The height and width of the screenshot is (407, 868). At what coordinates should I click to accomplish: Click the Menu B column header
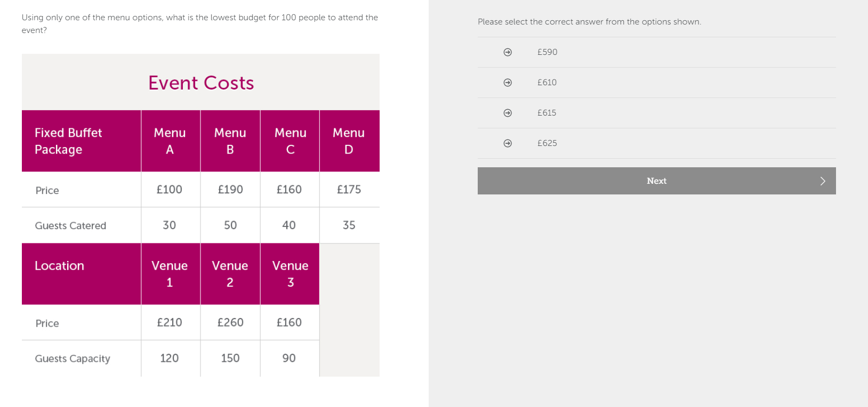230,141
